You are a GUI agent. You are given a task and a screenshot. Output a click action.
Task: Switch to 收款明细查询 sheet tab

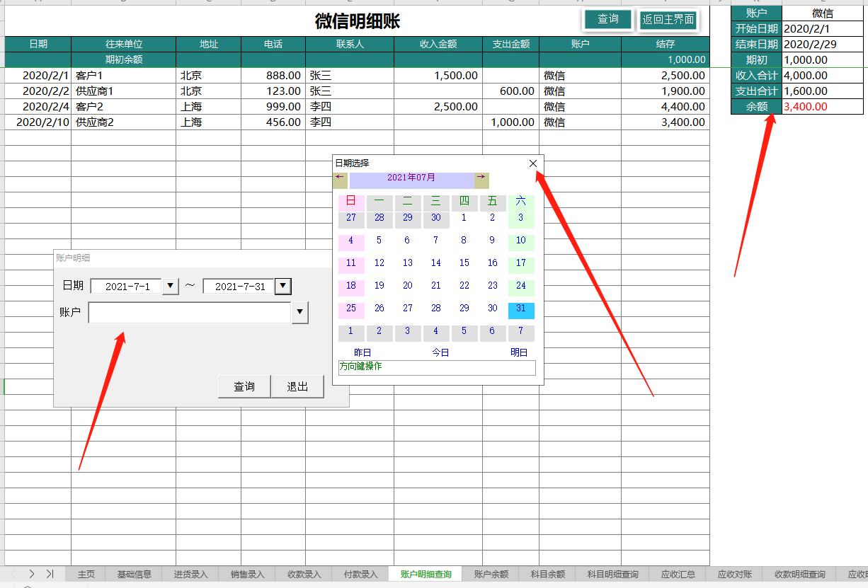click(x=799, y=574)
